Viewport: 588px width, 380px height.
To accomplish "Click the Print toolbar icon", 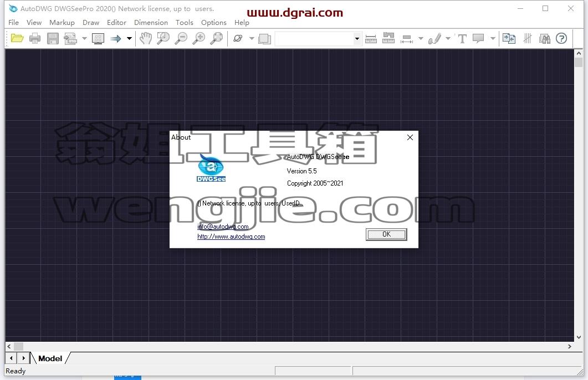I will click(x=35, y=38).
